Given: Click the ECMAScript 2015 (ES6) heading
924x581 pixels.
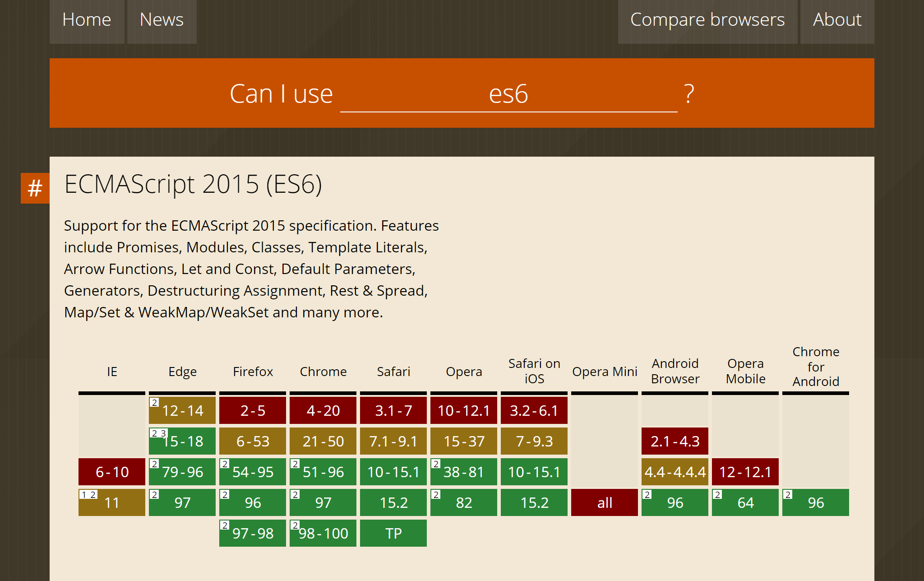Looking at the screenshot, I should 193,184.
